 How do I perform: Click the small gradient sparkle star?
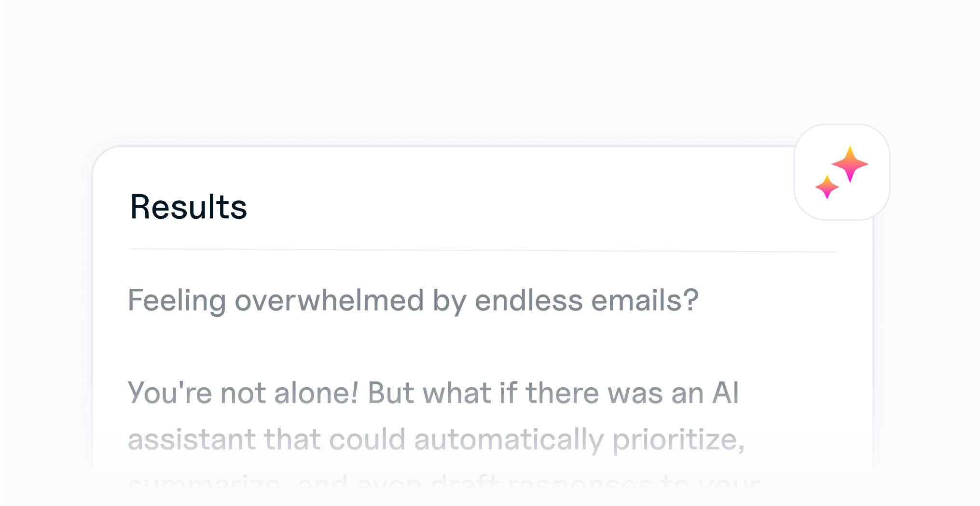point(827,187)
